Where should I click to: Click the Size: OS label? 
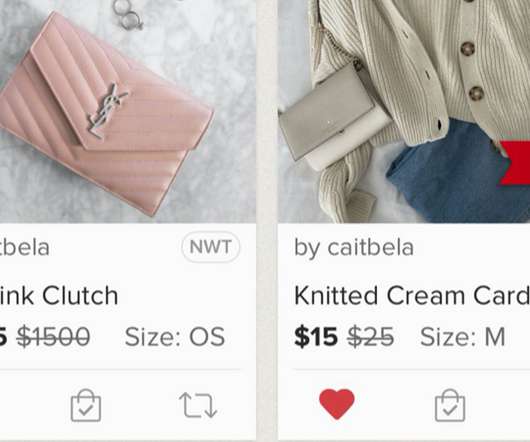[175, 337]
